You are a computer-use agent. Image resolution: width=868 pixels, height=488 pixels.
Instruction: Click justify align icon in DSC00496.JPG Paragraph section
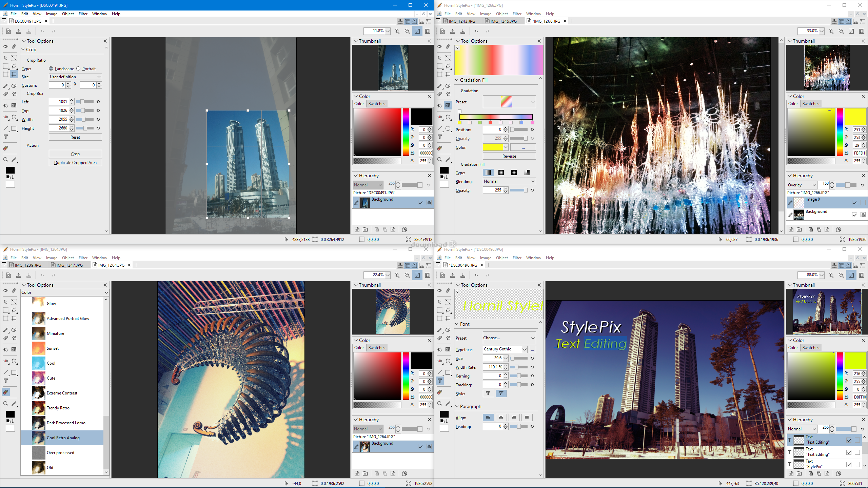pos(527,418)
